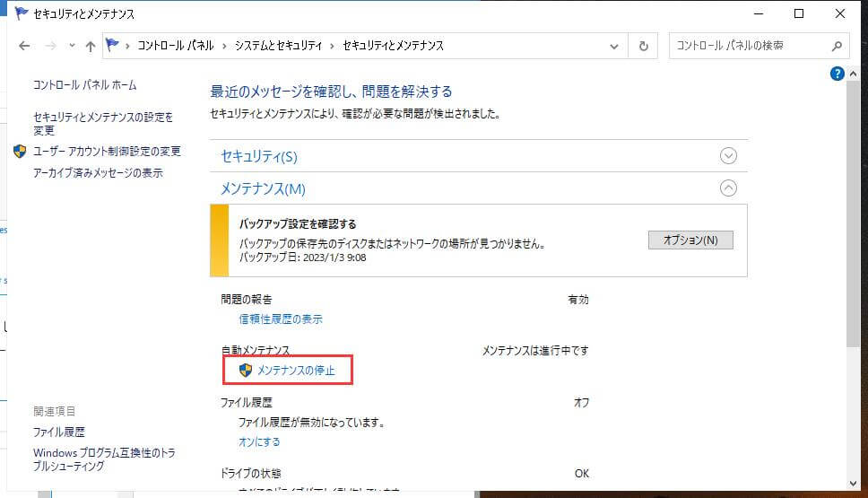Click メンテナンスは進行中です status text
Image resolution: width=868 pixels, height=498 pixels.
point(535,351)
